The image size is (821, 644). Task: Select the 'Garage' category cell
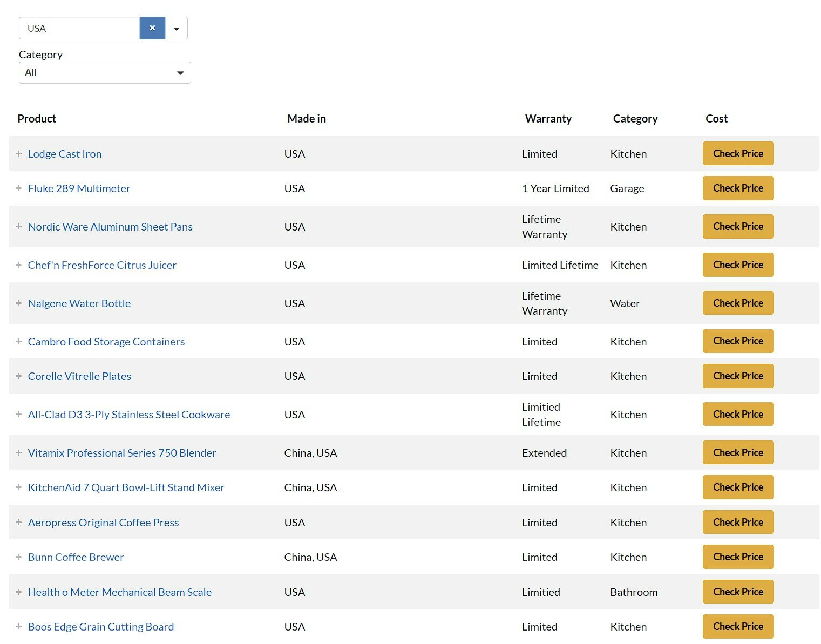[x=627, y=188]
